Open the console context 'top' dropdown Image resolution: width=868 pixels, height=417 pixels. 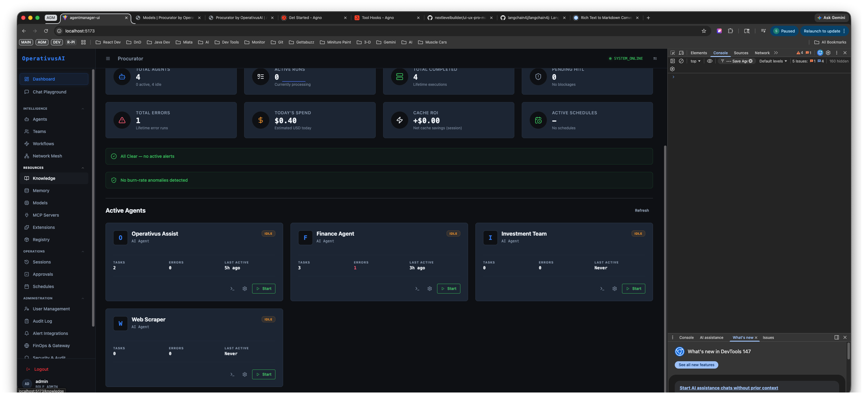(696, 61)
